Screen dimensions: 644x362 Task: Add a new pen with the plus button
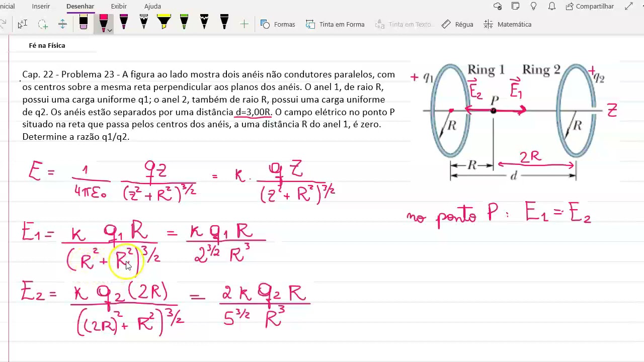pos(245,24)
